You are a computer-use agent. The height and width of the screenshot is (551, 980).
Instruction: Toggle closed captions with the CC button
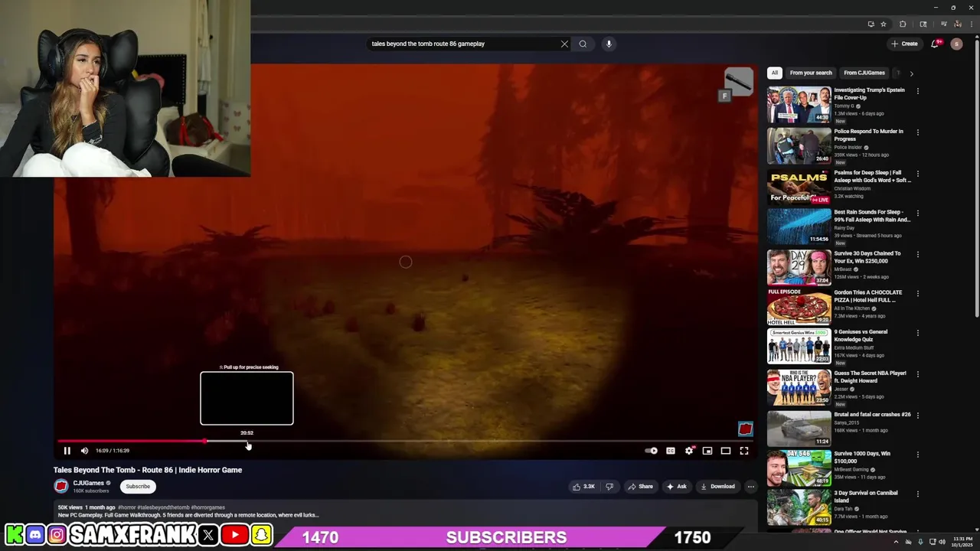click(x=671, y=451)
